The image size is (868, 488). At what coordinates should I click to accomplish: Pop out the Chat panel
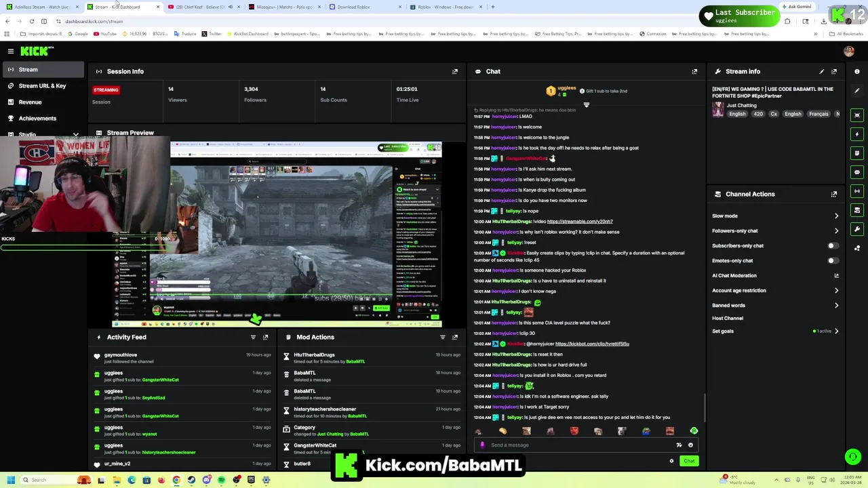[x=694, y=71]
